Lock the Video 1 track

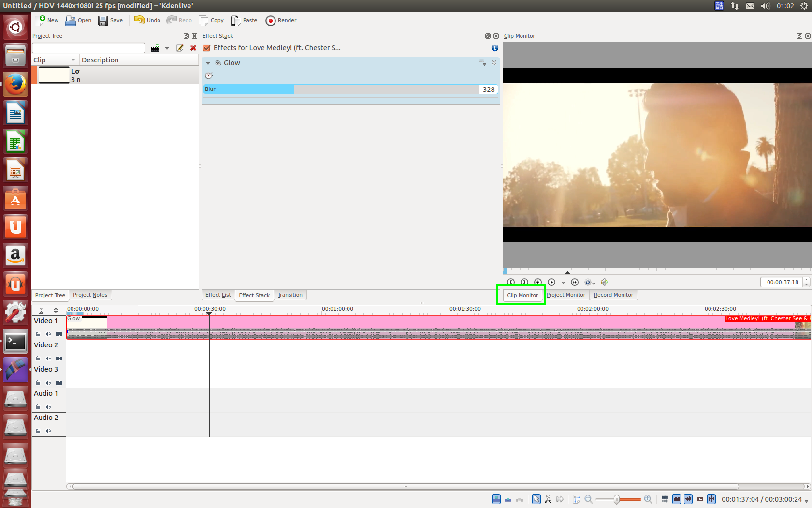[38, 334]
